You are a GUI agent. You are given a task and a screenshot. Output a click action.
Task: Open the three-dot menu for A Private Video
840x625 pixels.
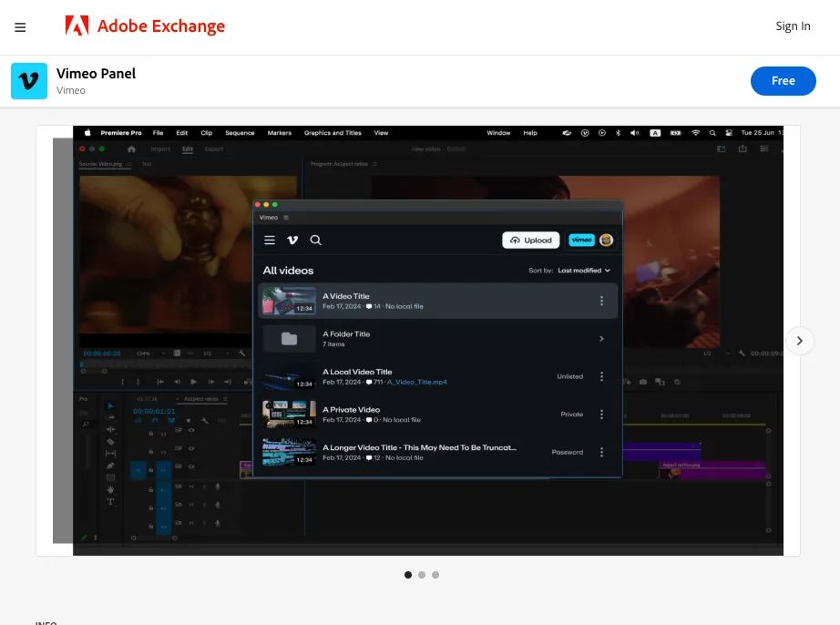(601, 414)
